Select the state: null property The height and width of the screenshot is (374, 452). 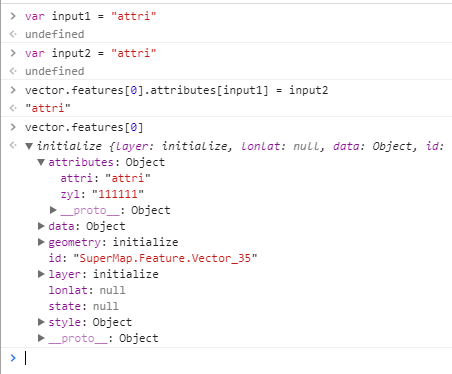(84, 306)
